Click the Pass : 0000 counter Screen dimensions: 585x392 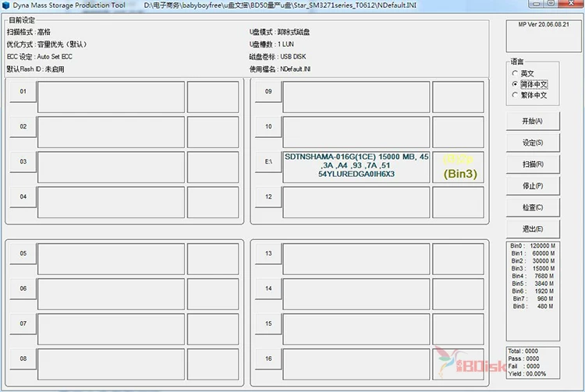tap(523, 358)
